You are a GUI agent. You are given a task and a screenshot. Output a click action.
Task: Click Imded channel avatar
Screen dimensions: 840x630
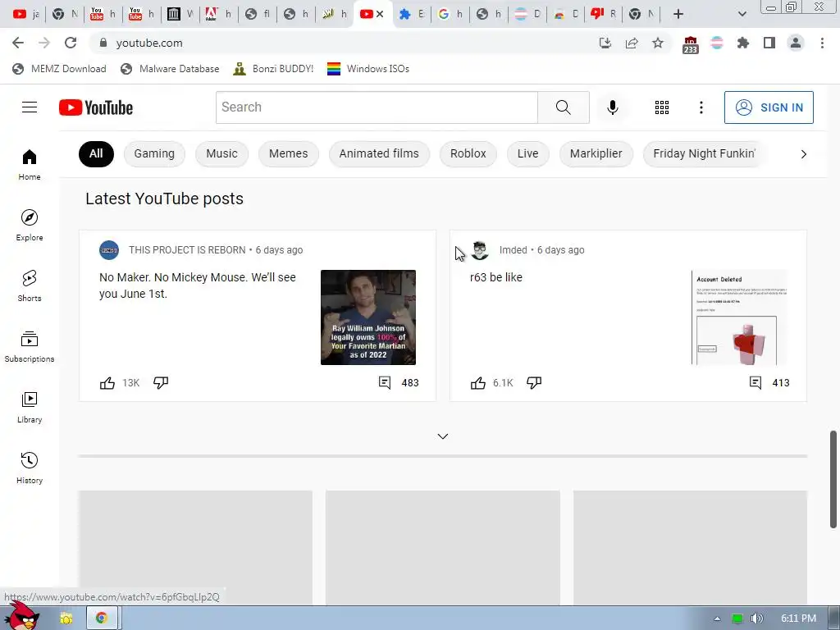coord(479,250)
